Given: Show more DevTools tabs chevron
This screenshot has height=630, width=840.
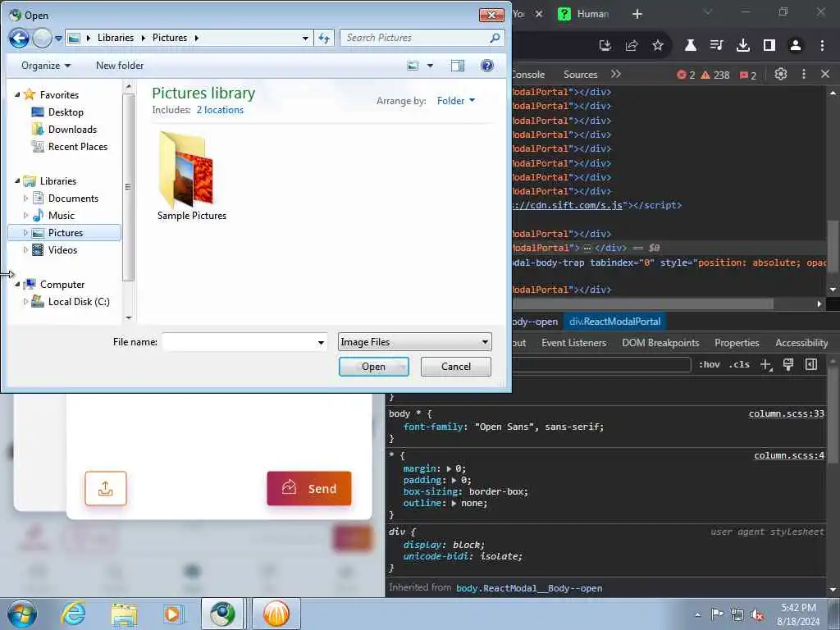Looking at the screenshot, I should pyautogui.click(x=616, y=74).
